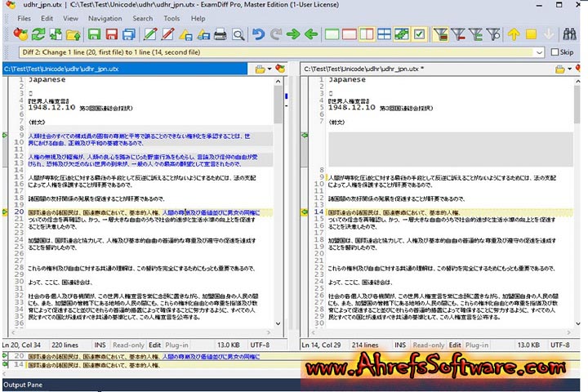The image size is (588, 392).
Task: Click the yellow up arrow icon
Action: (x=513, y=34)
